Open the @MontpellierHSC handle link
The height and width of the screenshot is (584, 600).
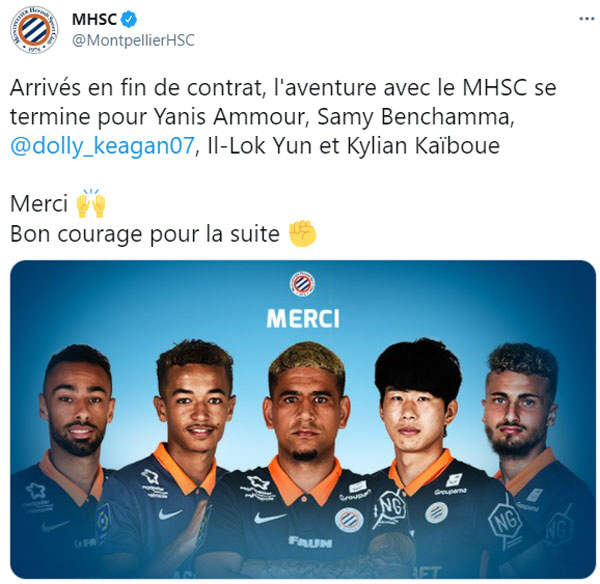(x=133, y=41)
